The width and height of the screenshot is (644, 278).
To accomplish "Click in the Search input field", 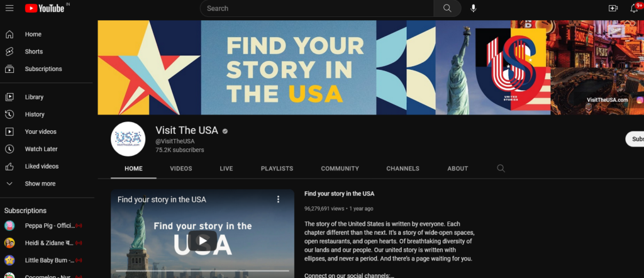I will point(318,8).
